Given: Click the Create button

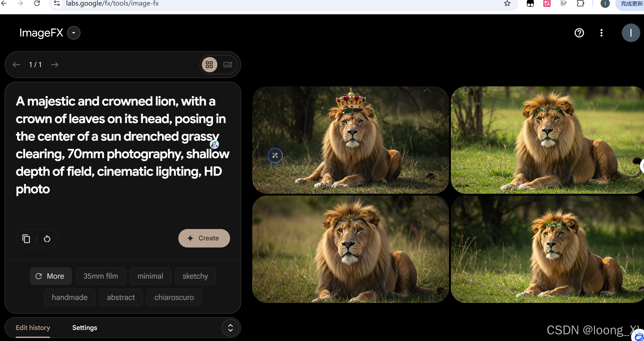Looking at the screenshot, I should pos(204,238).
